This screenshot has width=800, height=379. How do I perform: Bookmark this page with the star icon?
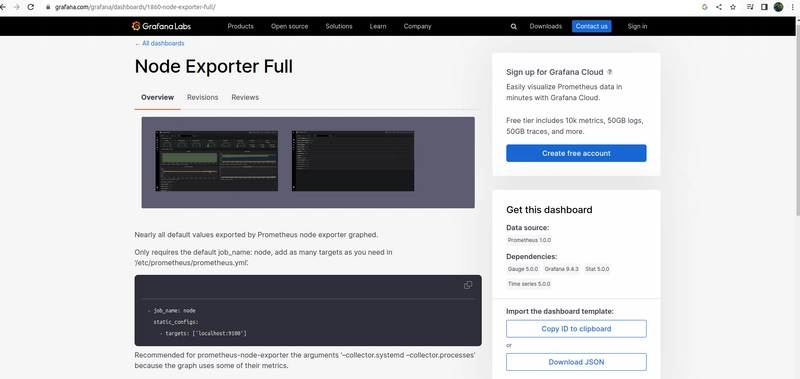coord(733,7)
